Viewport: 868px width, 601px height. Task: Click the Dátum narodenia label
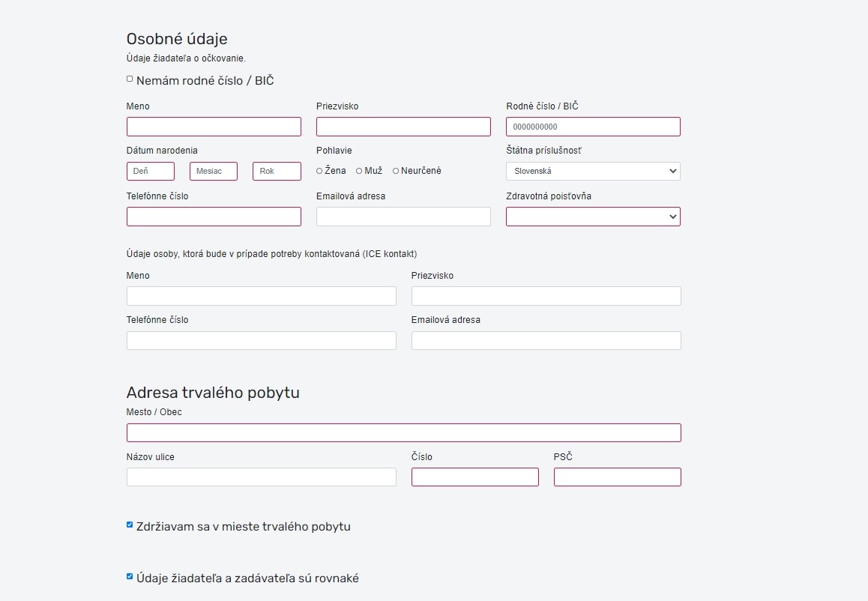point(162,151)
